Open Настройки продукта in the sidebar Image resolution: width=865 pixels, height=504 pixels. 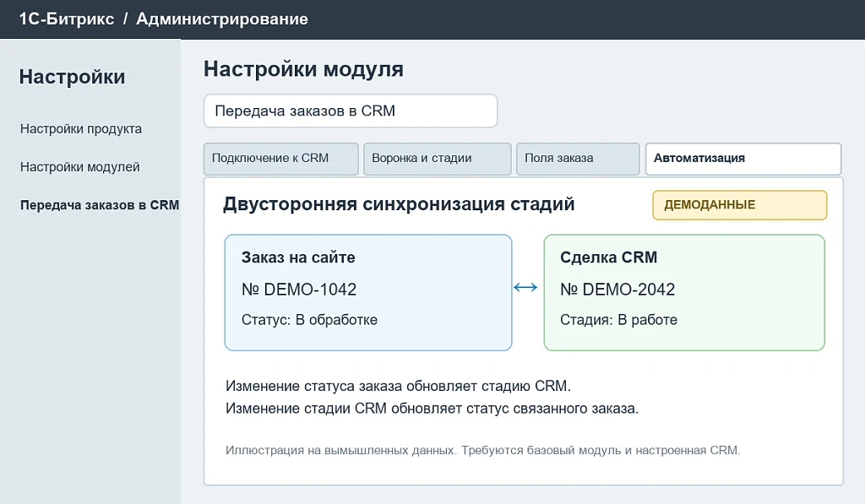(x=81, y=129)
